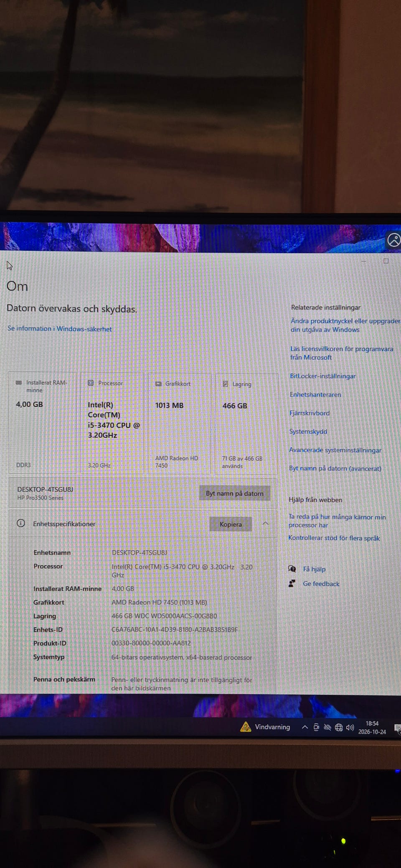Open network globe tray icon

(339, 728)
